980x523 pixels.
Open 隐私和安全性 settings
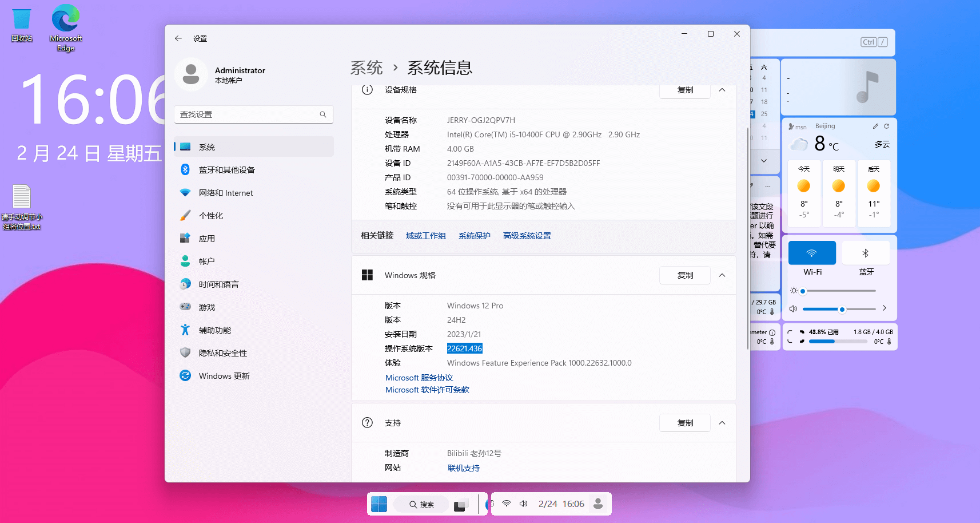pyautogui.click(x=222, y=353)
